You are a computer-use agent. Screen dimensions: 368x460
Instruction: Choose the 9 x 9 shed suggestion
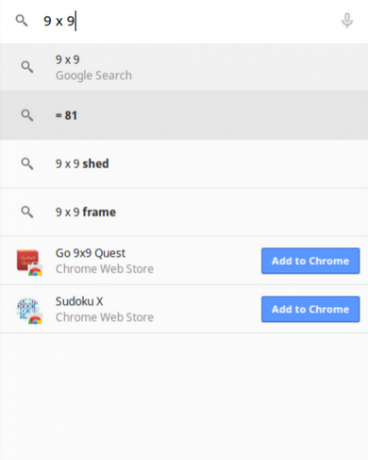[184, 164]
